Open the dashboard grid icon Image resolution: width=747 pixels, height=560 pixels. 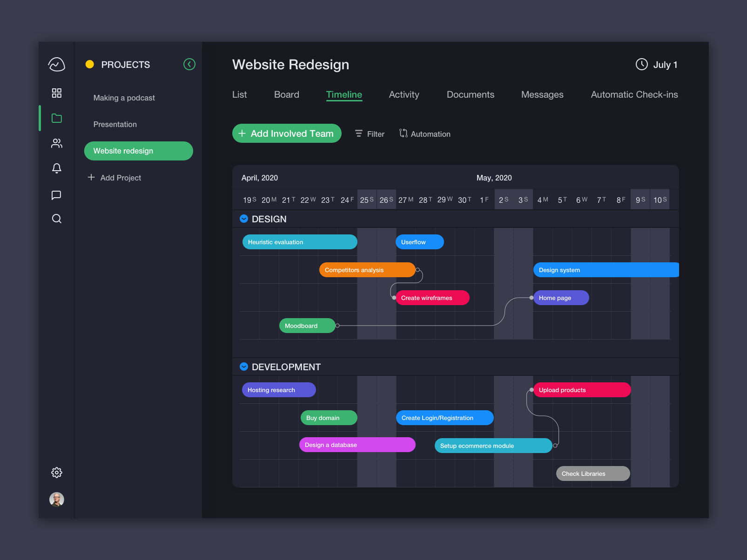pyautogui.click(x=56, y=93)
